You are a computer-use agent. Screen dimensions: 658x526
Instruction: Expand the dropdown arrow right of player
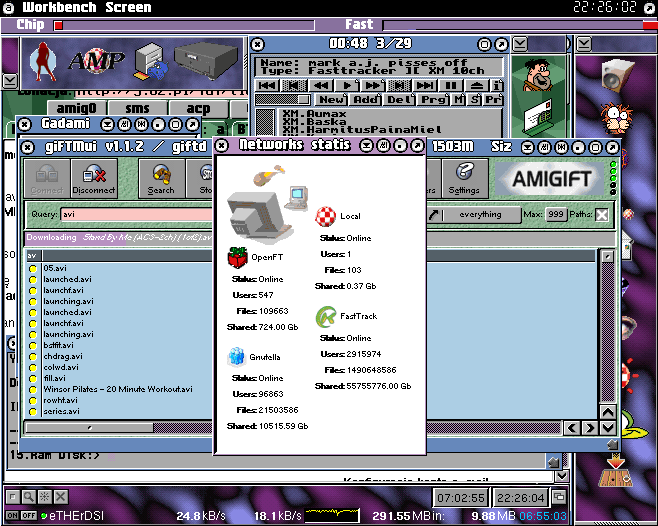pyautogui.click(x=520, y=44)
